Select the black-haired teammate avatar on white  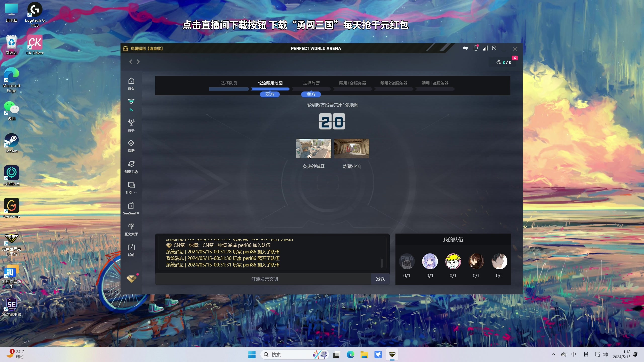(499, 261)
